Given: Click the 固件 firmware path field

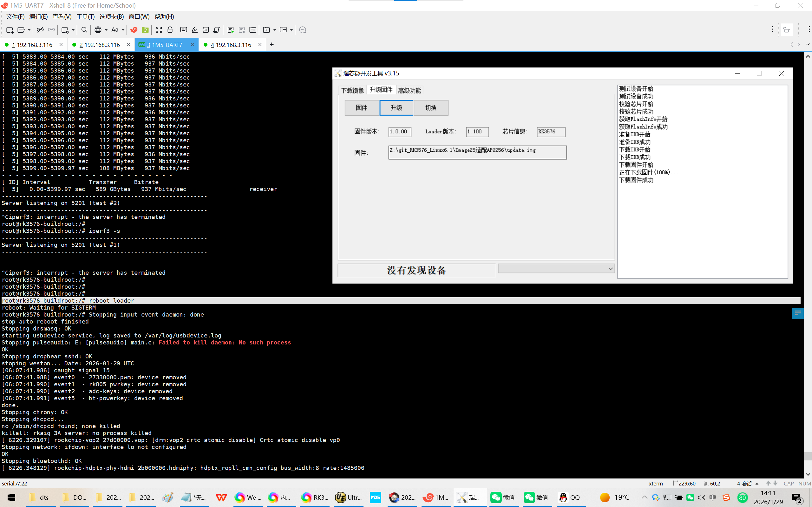Looking at the screenshot, I should [x=477, y=152].
